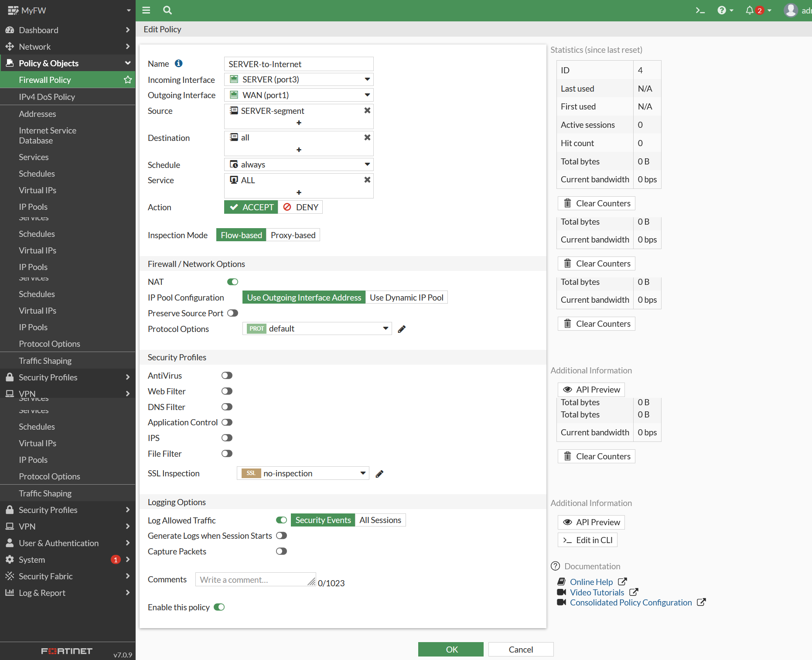This screenshot has height=660, width=812.
Task: Click the pencil icon beside SSL Inspection
Action: coord(379,474)
